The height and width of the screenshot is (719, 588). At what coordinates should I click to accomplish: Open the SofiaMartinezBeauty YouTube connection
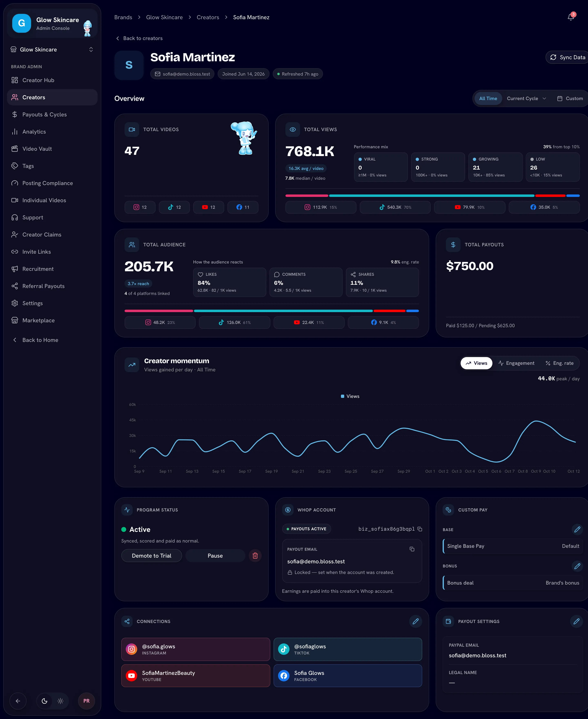195,676
